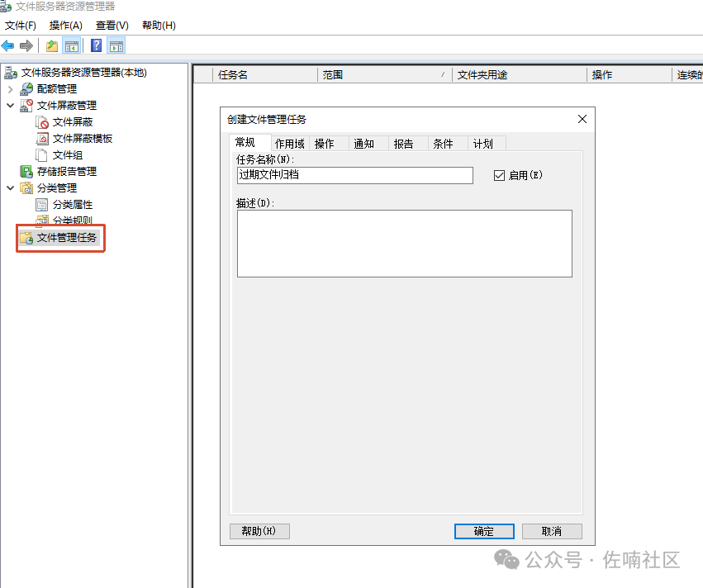The image size is (703, 588).
Task: Sort by the 范围 column header
Action: [385, 75]
